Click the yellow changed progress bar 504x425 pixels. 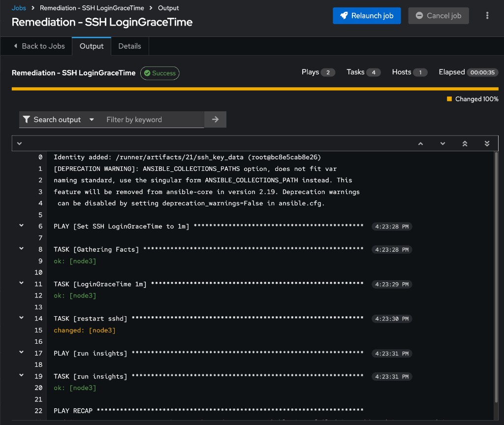(x=255, y=89)
